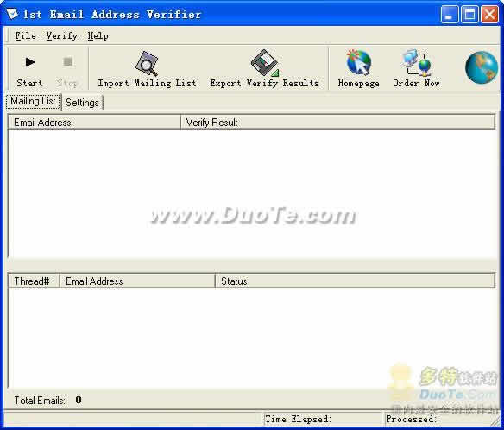Click the Verify Result column header
Image resolution: width=504 pixels, height=430 pixels.
tap(337, 123)
